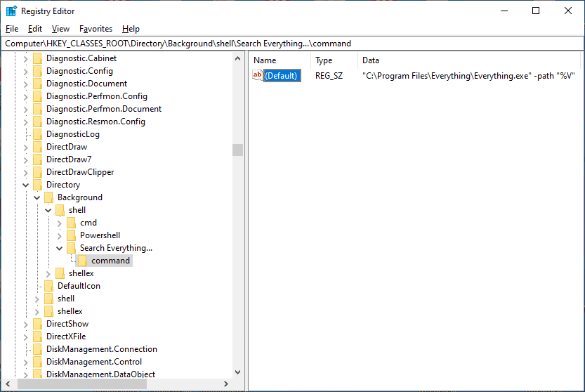Expand the cmd key
The height and width of the screenshot is (392, 585).
click(x=59, y=223)
